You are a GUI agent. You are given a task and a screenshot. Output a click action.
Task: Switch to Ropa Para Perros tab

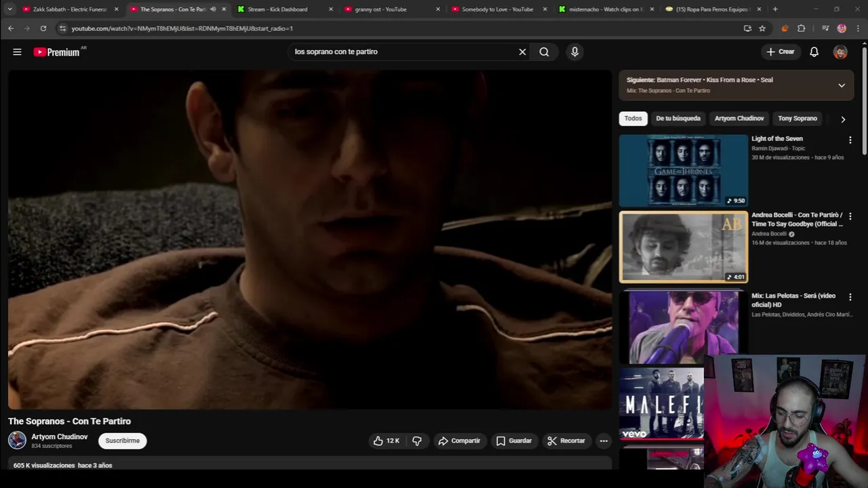click(712, 9)
